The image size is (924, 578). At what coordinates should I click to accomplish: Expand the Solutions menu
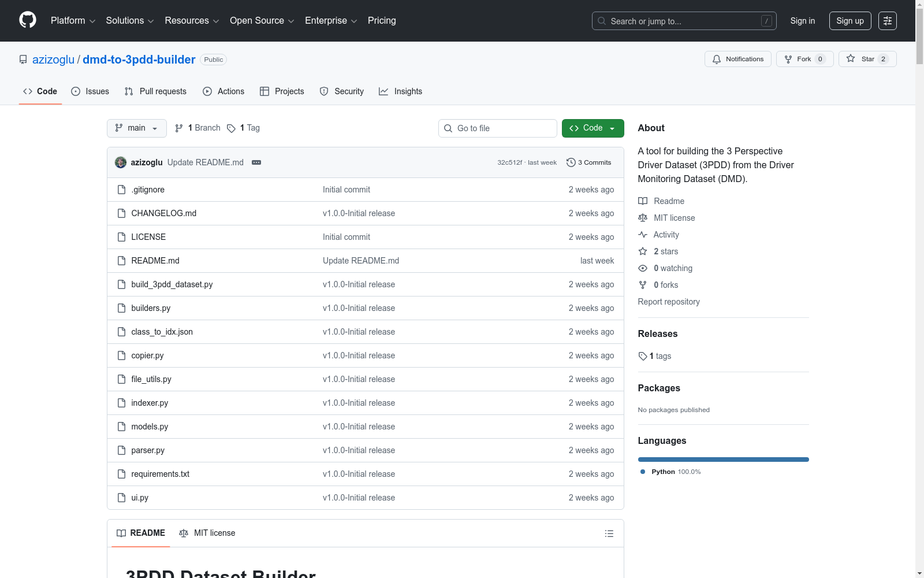tap(130, 21)
